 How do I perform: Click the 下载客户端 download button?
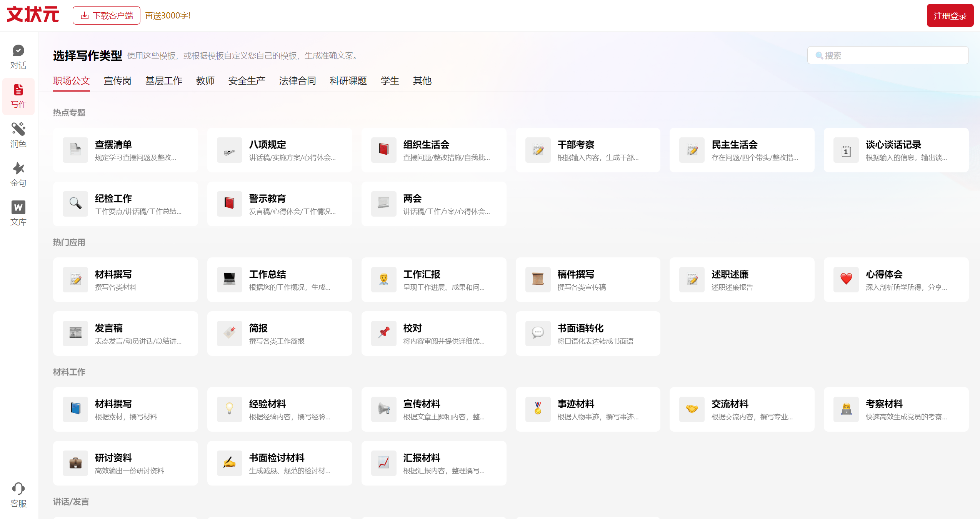pos(106,15)
